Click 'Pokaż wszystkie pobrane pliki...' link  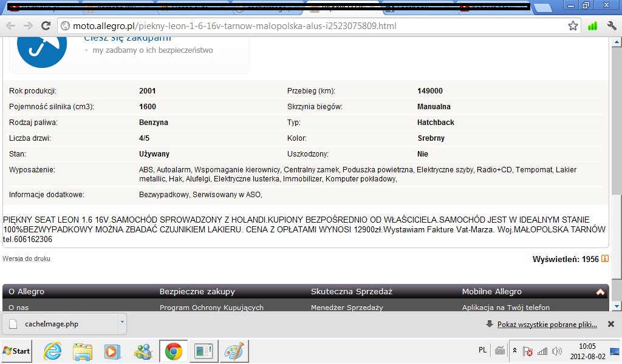[x=547, y=325]
